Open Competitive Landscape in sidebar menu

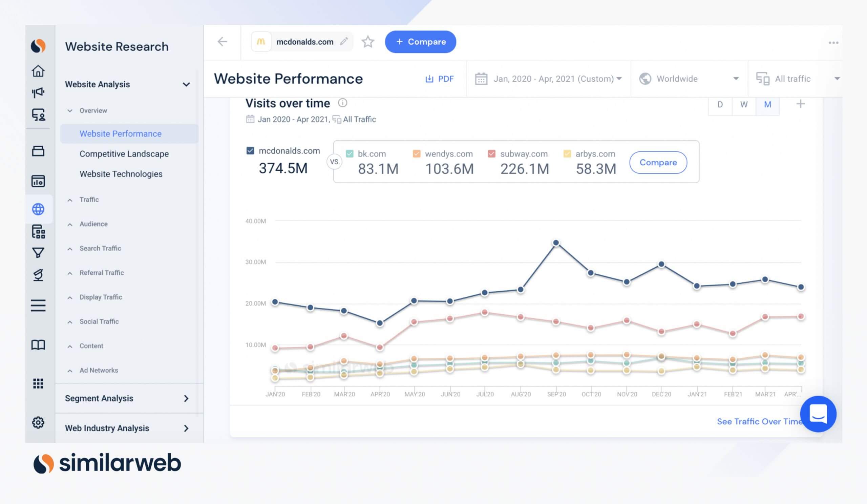(x=124, y=154)
